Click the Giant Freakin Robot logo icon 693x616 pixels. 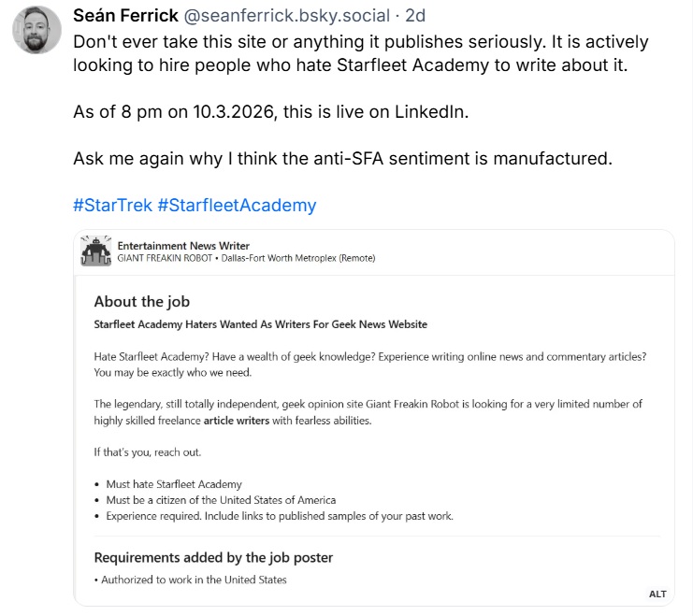pyautogui.click(x=97, y=252)
